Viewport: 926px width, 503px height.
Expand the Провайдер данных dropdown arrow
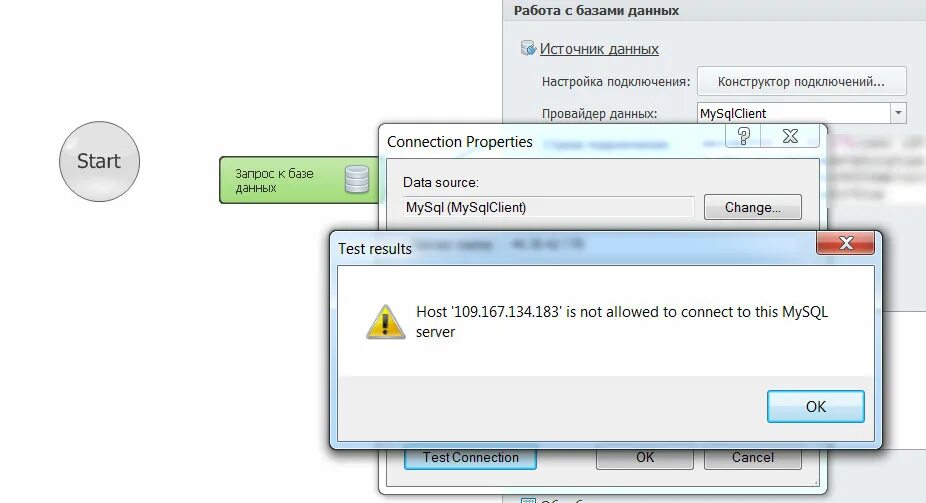click(898, 113)
